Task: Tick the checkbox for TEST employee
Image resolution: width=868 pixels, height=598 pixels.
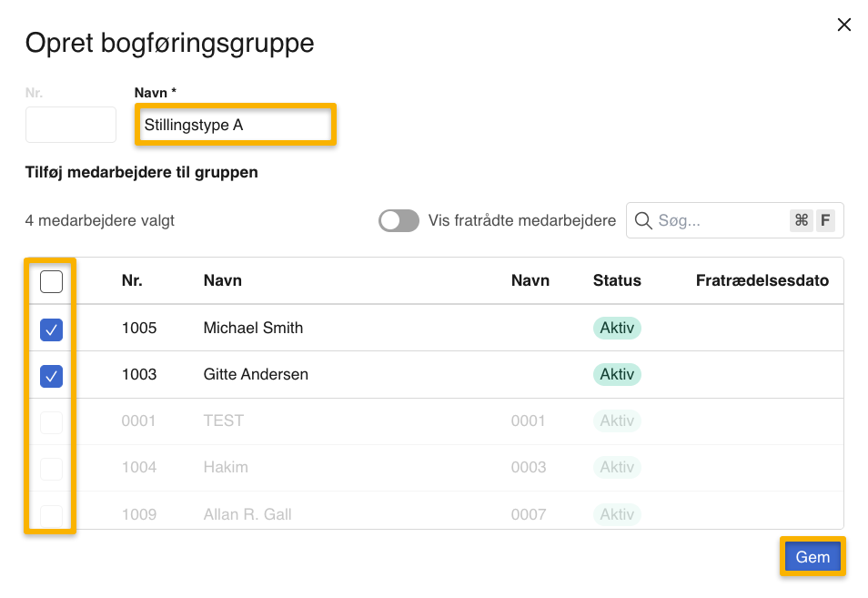Action: click(x=52, y=421)
